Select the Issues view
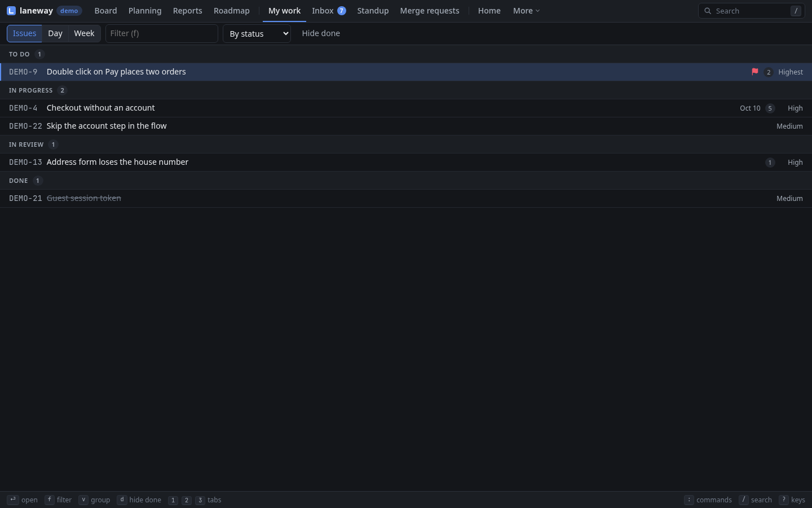Screen dimensions: 812x508 24,33
